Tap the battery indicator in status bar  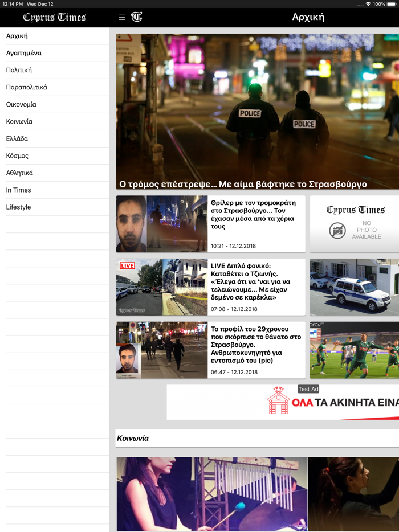click(393, 4)
